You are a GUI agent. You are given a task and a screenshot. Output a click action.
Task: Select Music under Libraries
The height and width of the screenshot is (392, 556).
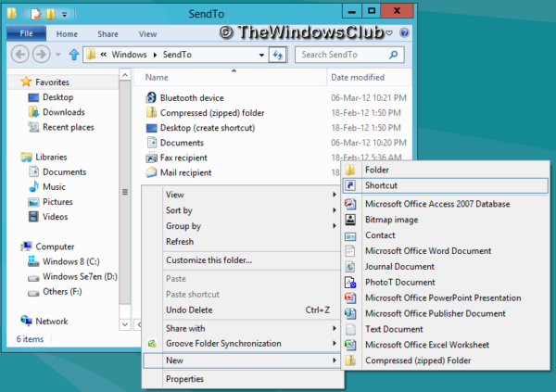point(54,186)
